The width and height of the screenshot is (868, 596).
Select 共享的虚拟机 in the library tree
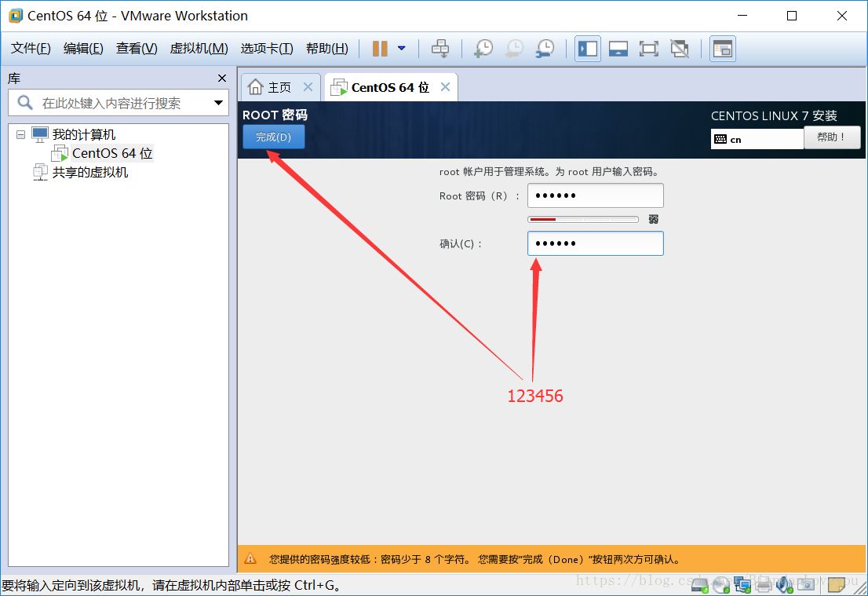coord(89,172)
